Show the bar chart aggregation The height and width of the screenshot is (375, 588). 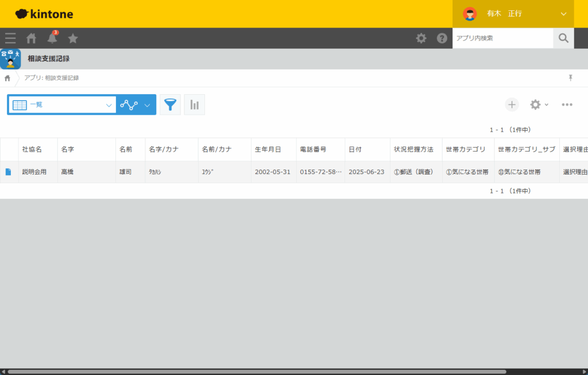click(195, 105)
